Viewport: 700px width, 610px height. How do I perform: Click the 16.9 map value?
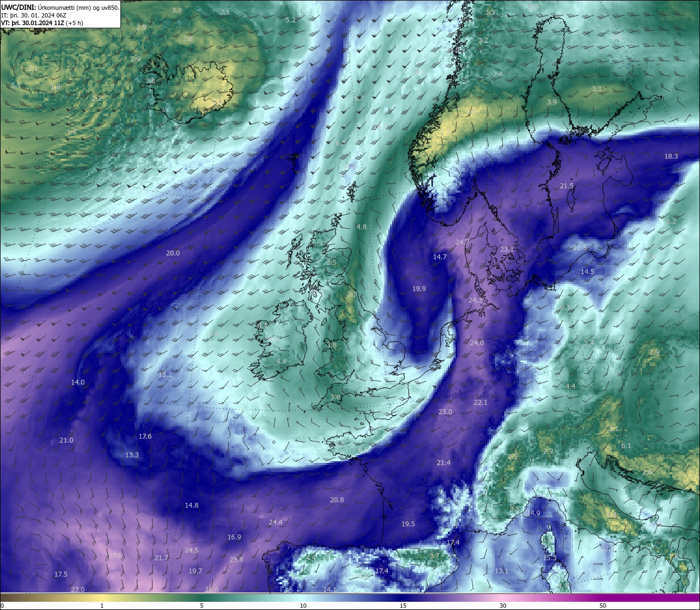pos(234,537)
